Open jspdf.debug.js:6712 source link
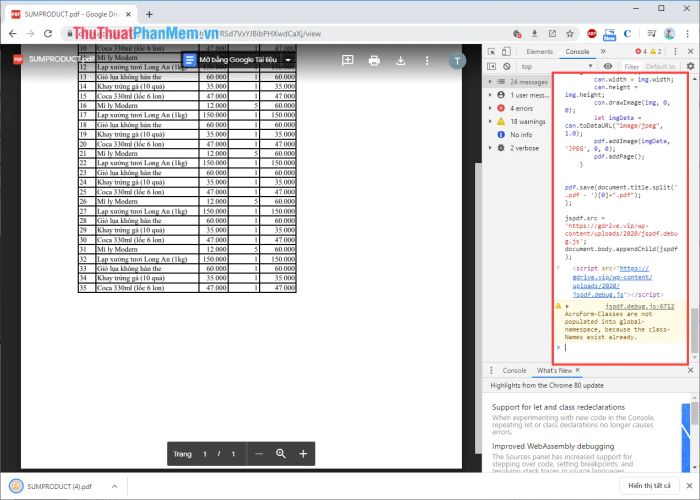The width and height of the screenshot is (700, 500). (639, 306)
